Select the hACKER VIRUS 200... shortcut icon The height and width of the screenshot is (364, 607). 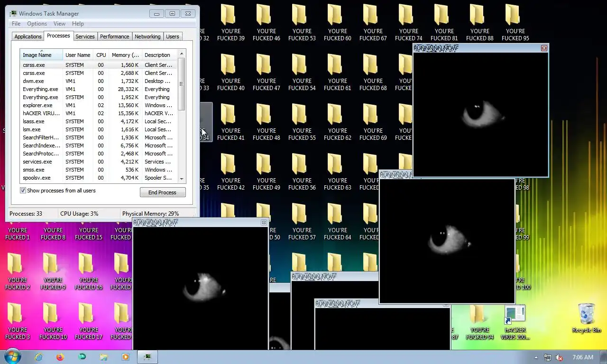[x=515, y=323]
